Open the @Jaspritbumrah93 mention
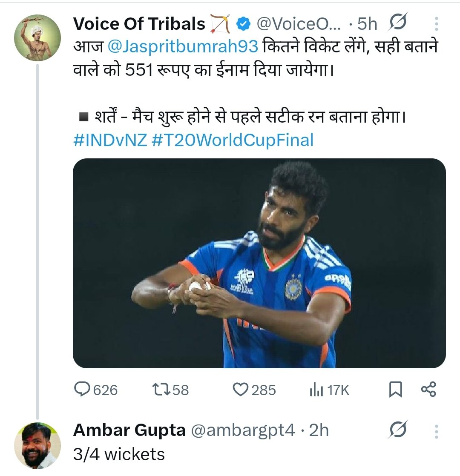460x476 pixels. [x=183, y=46]
